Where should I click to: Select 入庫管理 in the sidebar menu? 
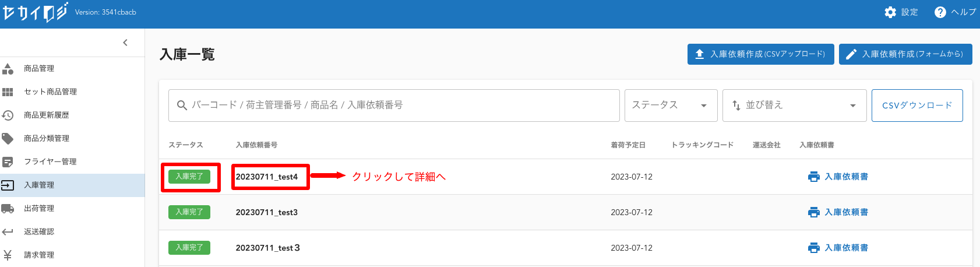point(39,185)
